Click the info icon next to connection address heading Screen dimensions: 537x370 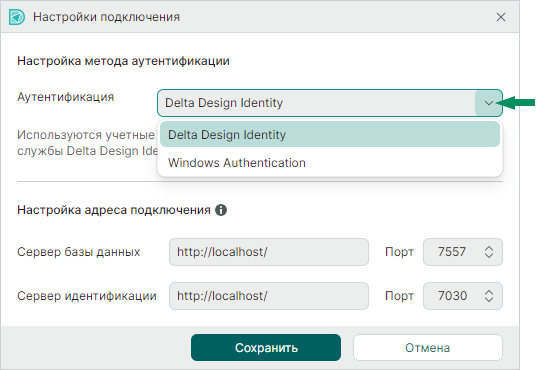pyautogui.click(x=221, y=210)
